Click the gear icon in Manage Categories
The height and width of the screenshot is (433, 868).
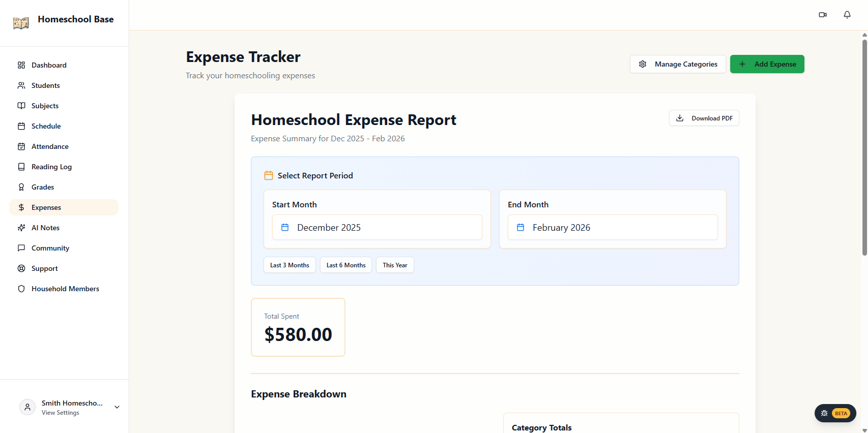pyautogui.click(x=643, y=64)
